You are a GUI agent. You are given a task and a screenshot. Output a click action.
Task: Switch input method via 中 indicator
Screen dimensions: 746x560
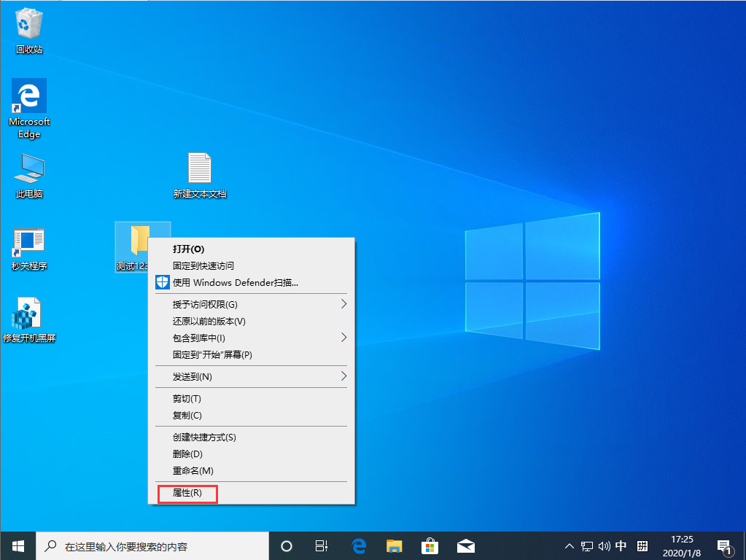(621, 545)
